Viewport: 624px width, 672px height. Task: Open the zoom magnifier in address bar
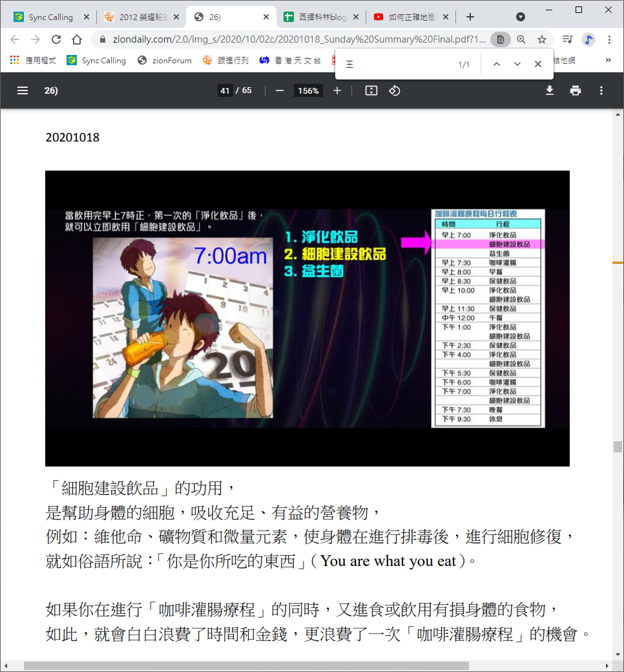(521, 40)
